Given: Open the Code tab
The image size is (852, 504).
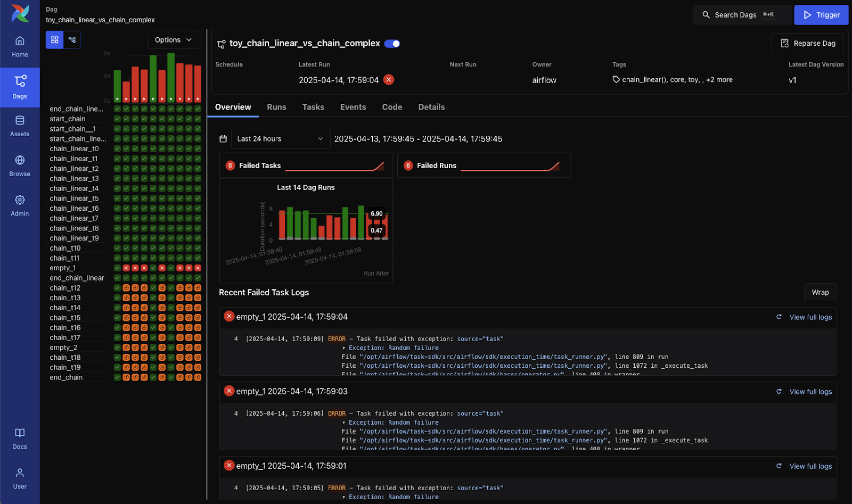Looking at the screenshot, I should 392,107.
